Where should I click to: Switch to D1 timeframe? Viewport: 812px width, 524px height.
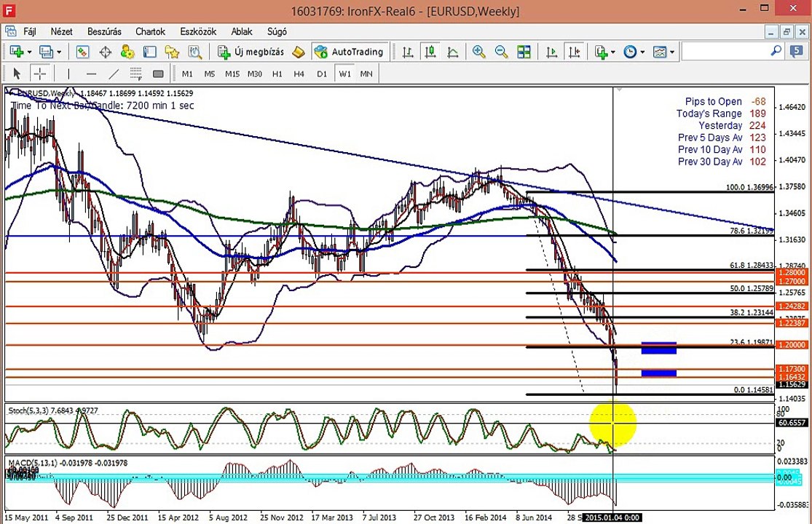[x=322, y=74]
